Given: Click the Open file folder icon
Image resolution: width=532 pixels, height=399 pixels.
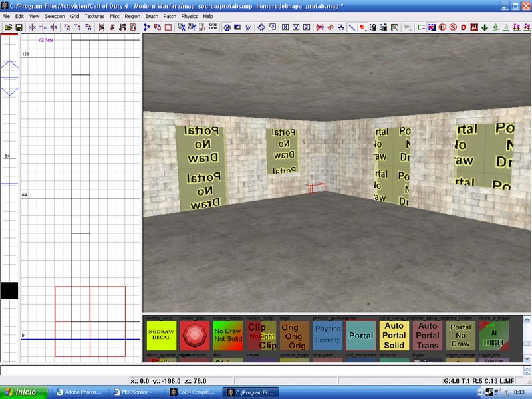Looking at the screenshot, I should click(x=9, y=27).
